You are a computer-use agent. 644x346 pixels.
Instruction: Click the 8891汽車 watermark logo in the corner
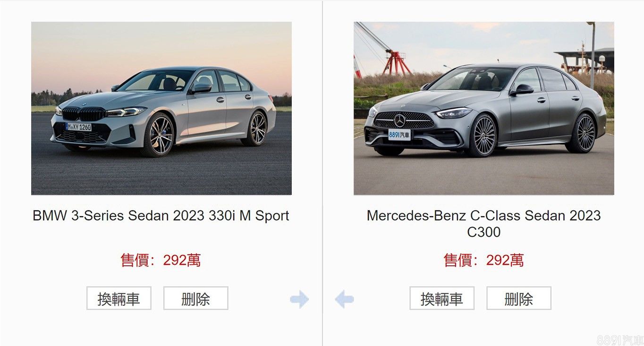point(620,340)
